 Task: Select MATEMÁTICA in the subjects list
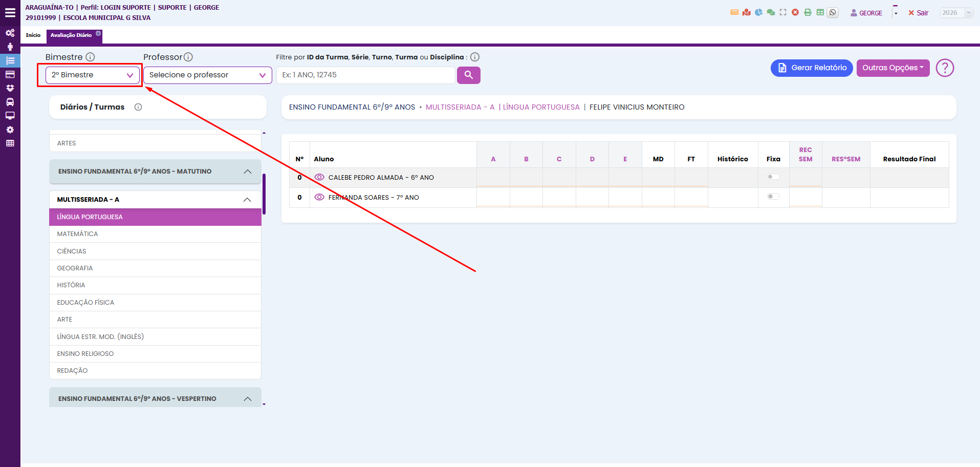pyautogui.click(x=77, y=234)
